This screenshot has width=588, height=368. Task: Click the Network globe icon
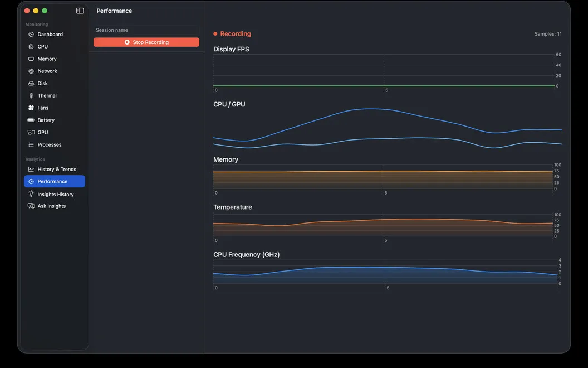tap(31, 71)
